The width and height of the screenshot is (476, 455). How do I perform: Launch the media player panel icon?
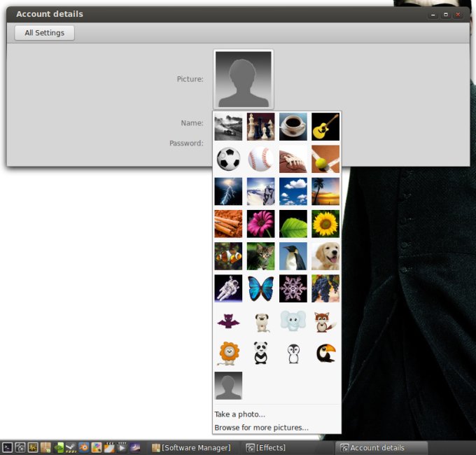122,448
